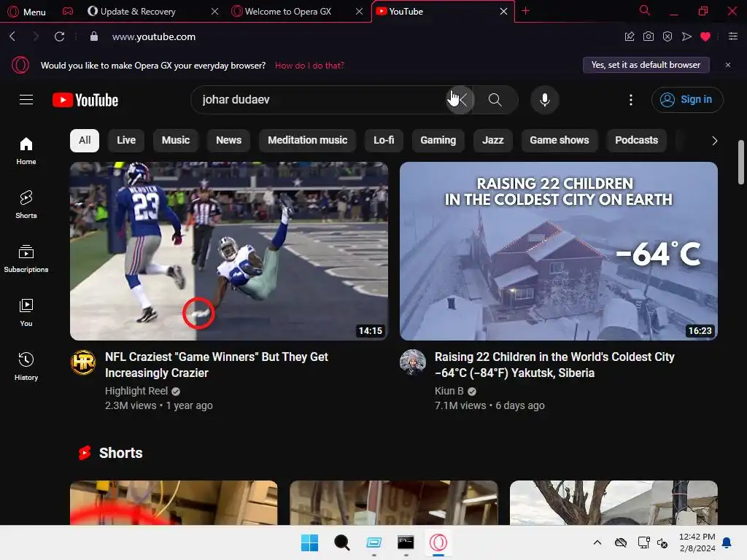Screen dimensions: 747x560
Task: Open the Raising 22 Children thumbnail
Action: tap(558, 251)
